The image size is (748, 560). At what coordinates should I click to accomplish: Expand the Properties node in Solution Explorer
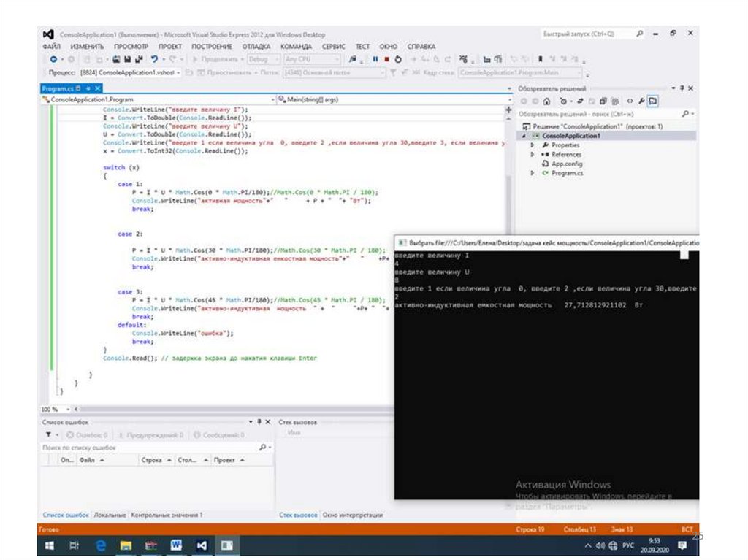pyautogui.click(x=533, y=145)
